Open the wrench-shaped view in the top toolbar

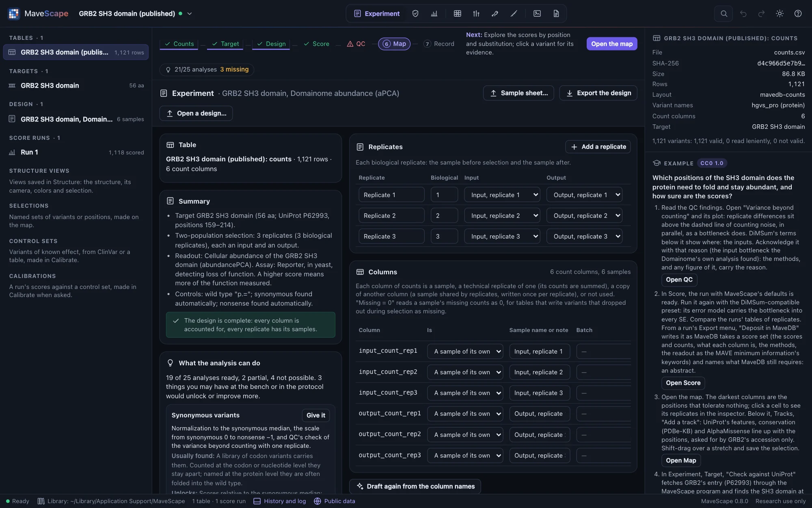tap(495, 13)
